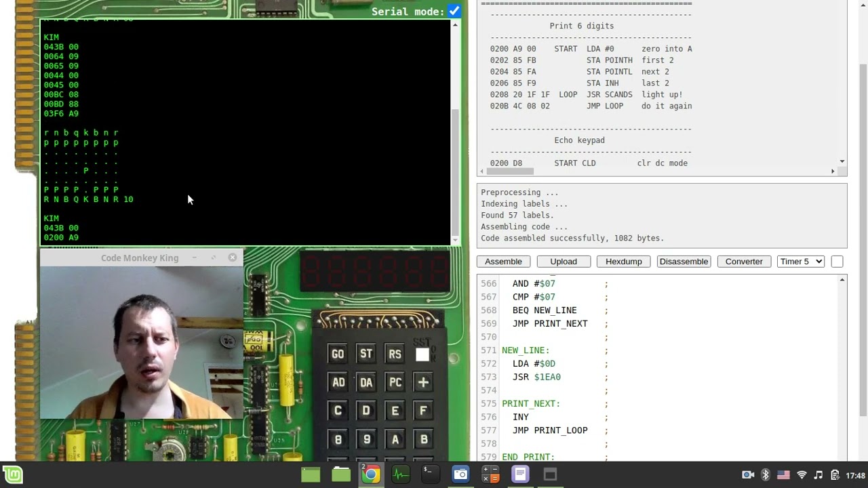Image resolution: width=868 pixels, height=488 pixels.
Task: Click the C hex key on keypad
Action: pyautogui.click(x=338, y=411)
